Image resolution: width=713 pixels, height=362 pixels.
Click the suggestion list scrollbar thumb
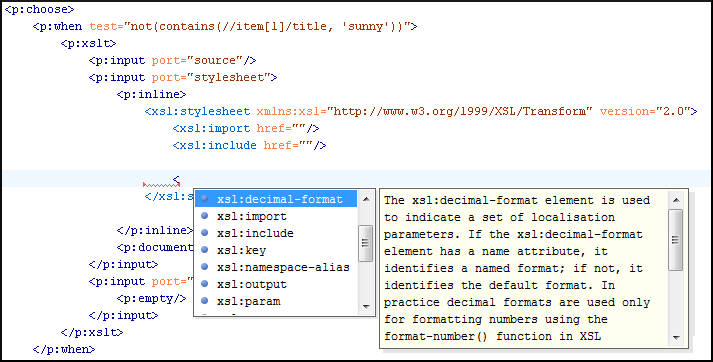tap(366, 243)
